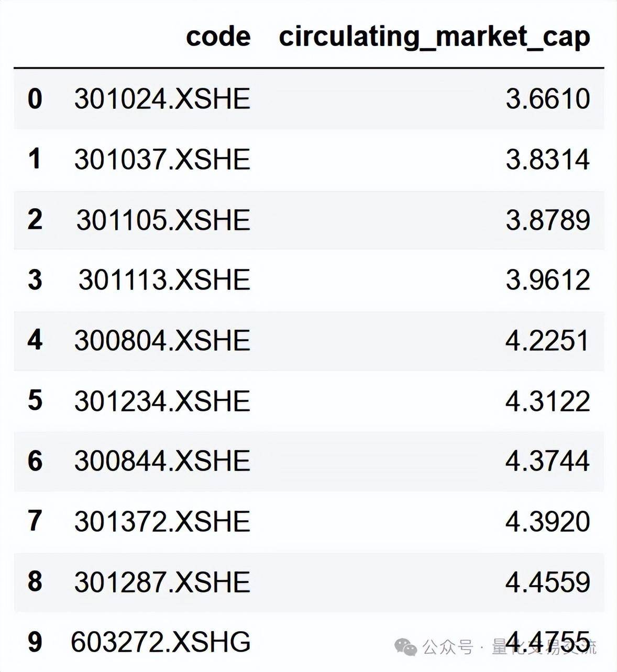
Task: Click the 300804.XSHE code cell
Action: [162, 340]
